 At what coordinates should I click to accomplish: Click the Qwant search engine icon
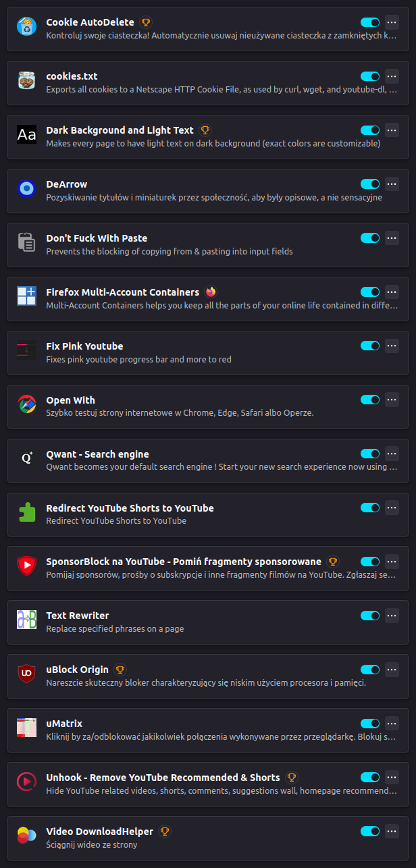click(x=26, y=458)
